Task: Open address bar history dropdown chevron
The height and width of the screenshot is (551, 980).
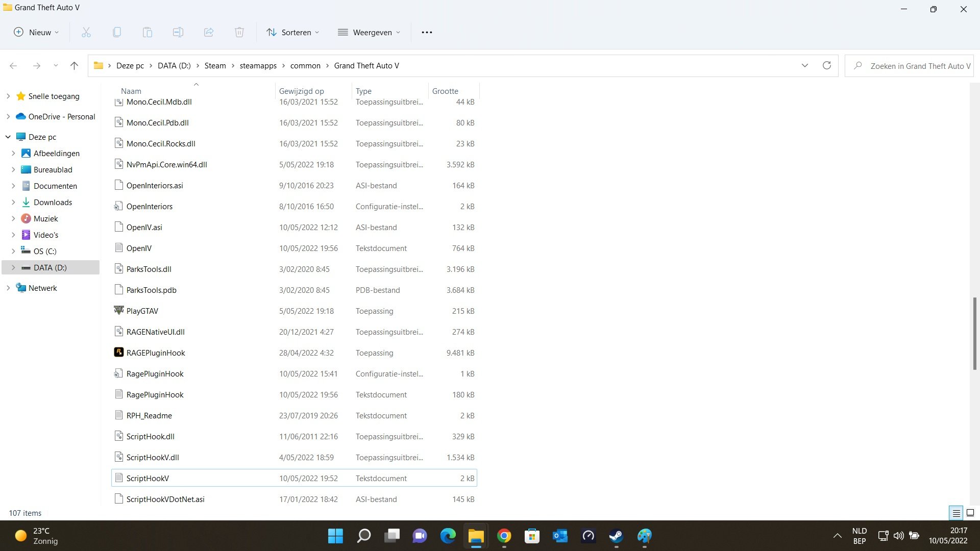Action: click(x=804, y=65)
